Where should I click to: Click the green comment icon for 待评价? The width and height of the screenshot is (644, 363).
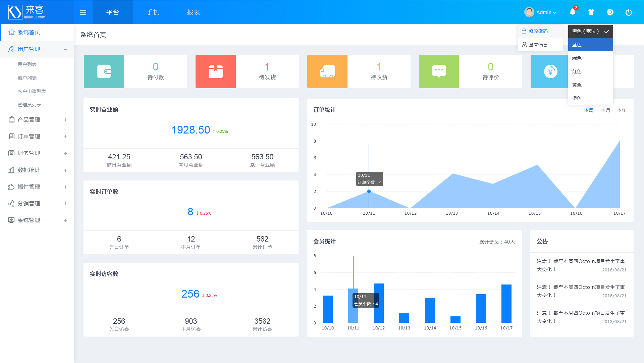439,71
